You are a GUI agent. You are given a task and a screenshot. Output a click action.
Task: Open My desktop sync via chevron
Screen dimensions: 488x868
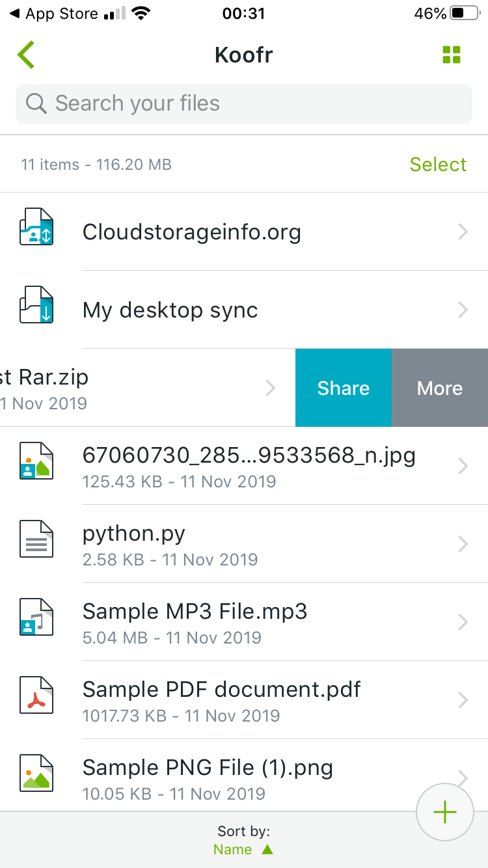click(x=463, y=310)
